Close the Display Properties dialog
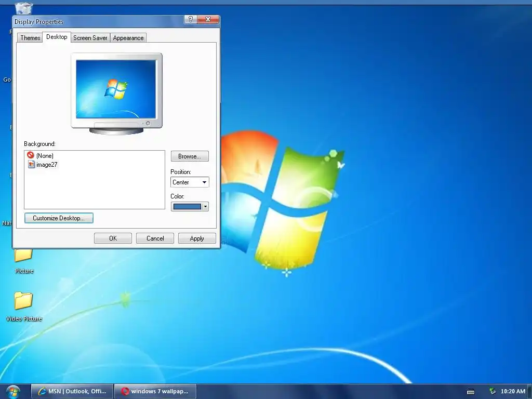532x399 pixels. [208, 19]
